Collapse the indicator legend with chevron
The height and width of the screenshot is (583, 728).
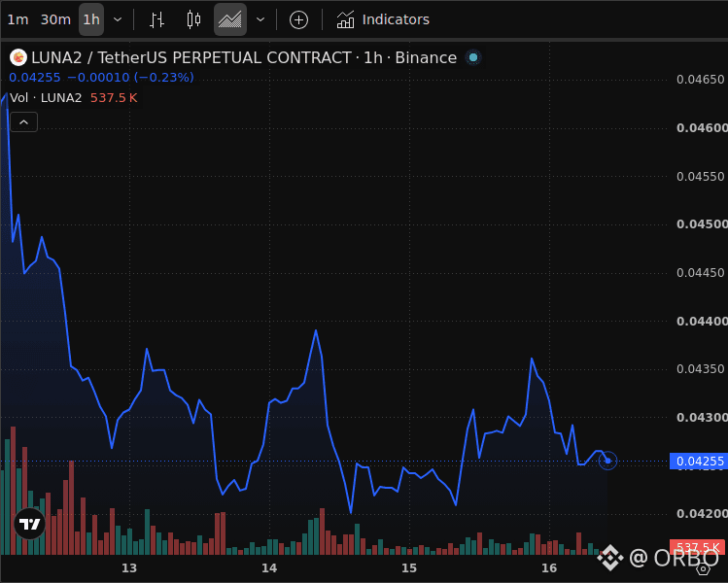pyautogui.click(x=23, y=122)
